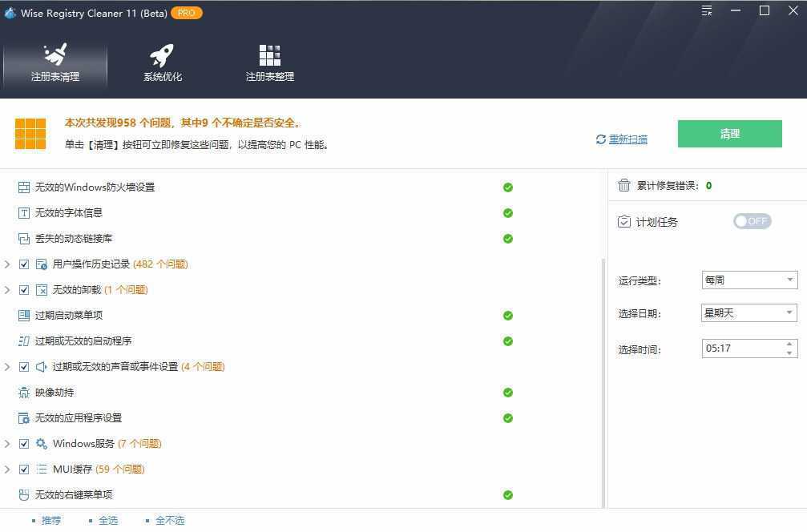
Task: Click the refresh icon next to 重新扫描
Action: point(599,139)
